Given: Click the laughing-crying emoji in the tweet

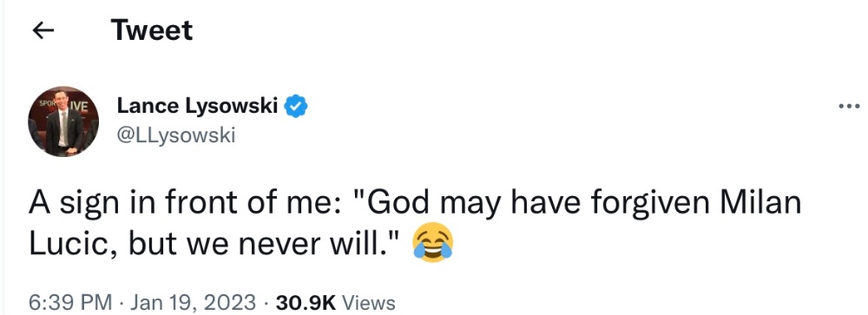Looking at the screenshot, I should 433,242.
